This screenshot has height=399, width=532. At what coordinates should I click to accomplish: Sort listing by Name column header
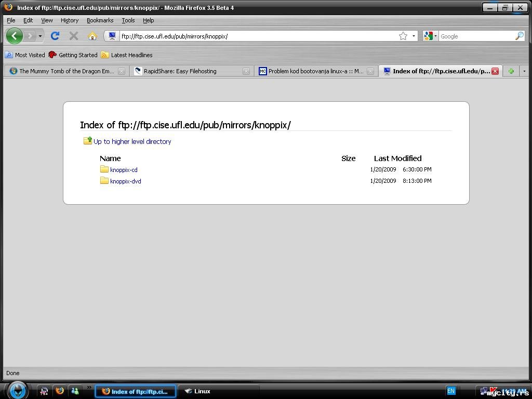pyautogui.click(x=110, y=158)
